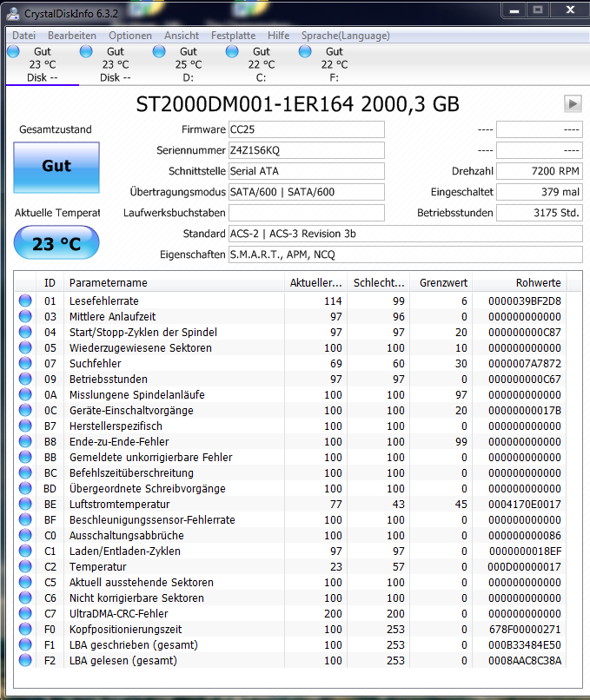Viewport: 590px width, 700px height.
Task: Click the ID column header
Action: (50, 282)
